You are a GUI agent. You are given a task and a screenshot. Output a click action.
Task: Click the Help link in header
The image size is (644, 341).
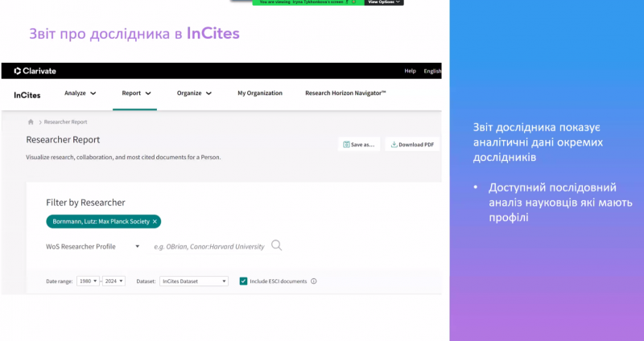click(410, 71)
